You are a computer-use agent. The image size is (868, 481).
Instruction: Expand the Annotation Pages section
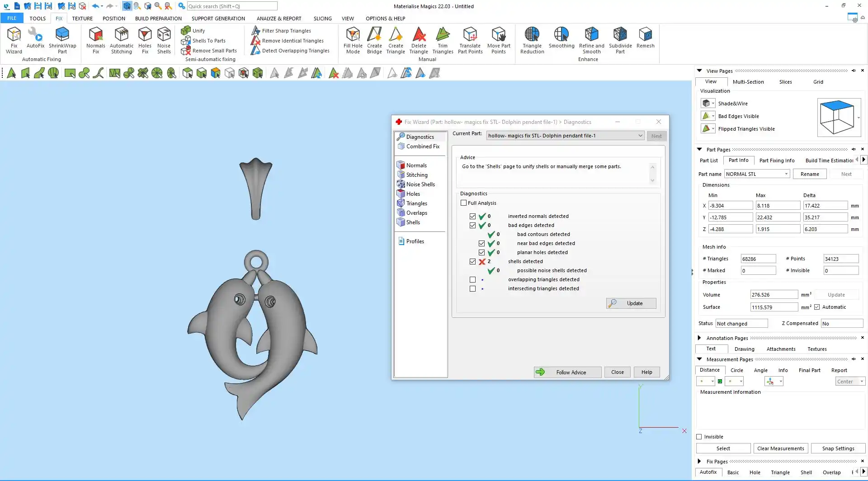[699, 338]
